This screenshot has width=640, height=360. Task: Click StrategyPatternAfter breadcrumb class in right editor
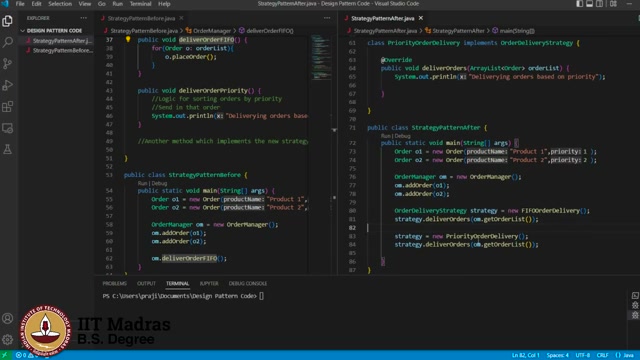point(458,31)
